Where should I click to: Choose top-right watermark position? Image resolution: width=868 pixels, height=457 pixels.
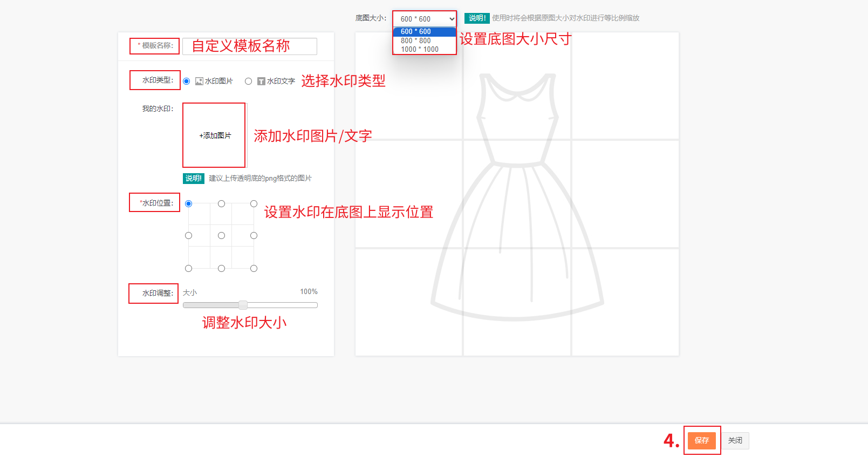[254, 203]
